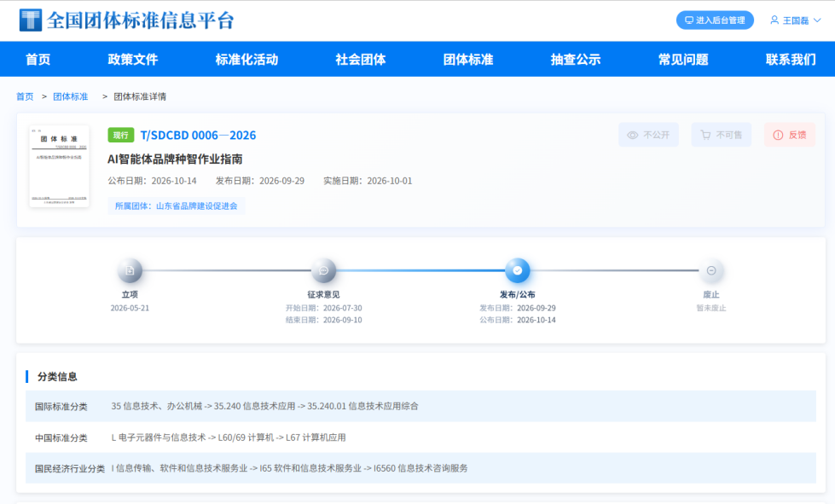This screenshot has height=504, width=835.
Task: Click the 国民经济行业分类 row label
Action: click(70, 469)
